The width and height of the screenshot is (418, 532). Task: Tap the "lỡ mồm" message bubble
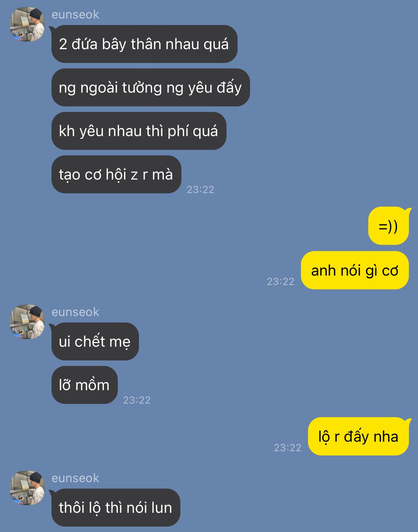click(84, 385)
